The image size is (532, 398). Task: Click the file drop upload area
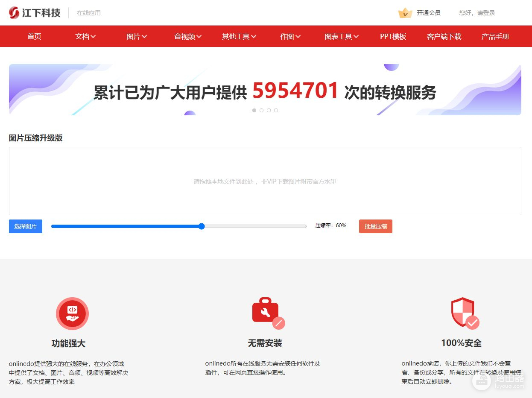[x=265, y=181]
